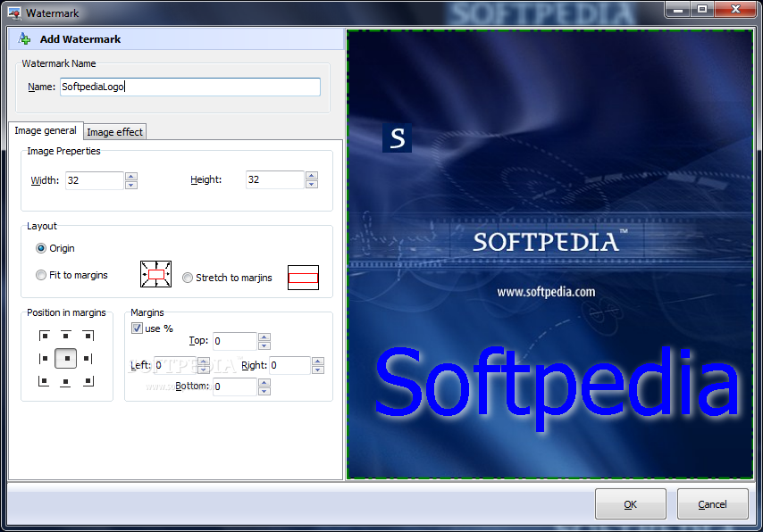Decrease the Bottom margin value
This screenshot has height=532, width=763.
pyautogui.click(x=264, y=391)
